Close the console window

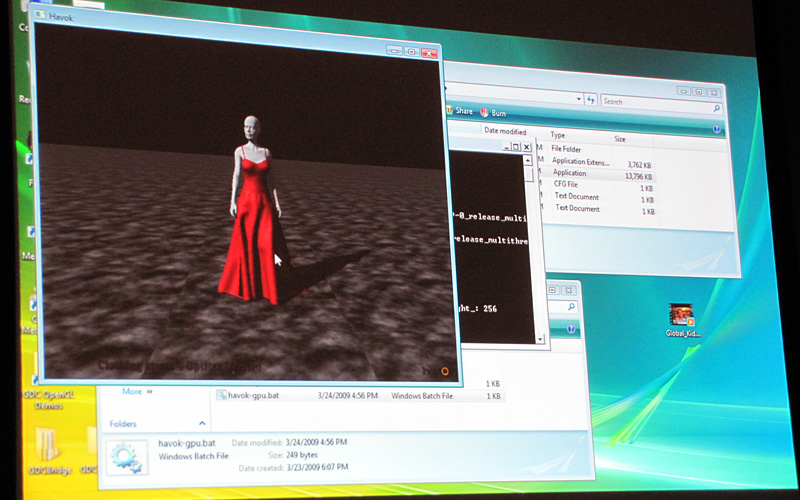(527, 147)
